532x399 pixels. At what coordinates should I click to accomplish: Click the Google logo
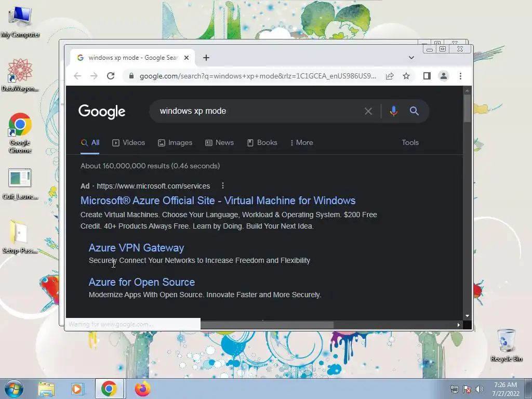[102, 111]
